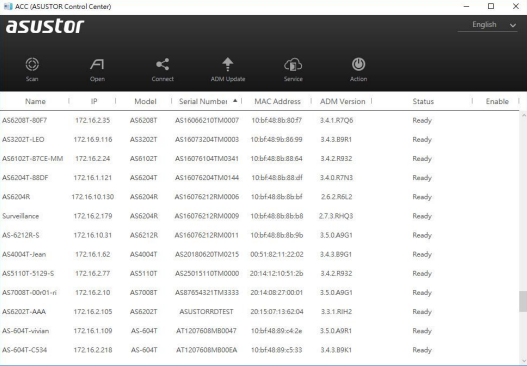Click IP address 172.16.1.62

(93, 254)
